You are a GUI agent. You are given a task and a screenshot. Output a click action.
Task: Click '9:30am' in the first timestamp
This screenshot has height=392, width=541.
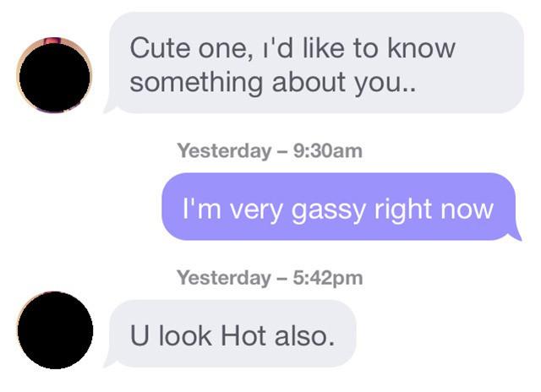pos(328,151)
